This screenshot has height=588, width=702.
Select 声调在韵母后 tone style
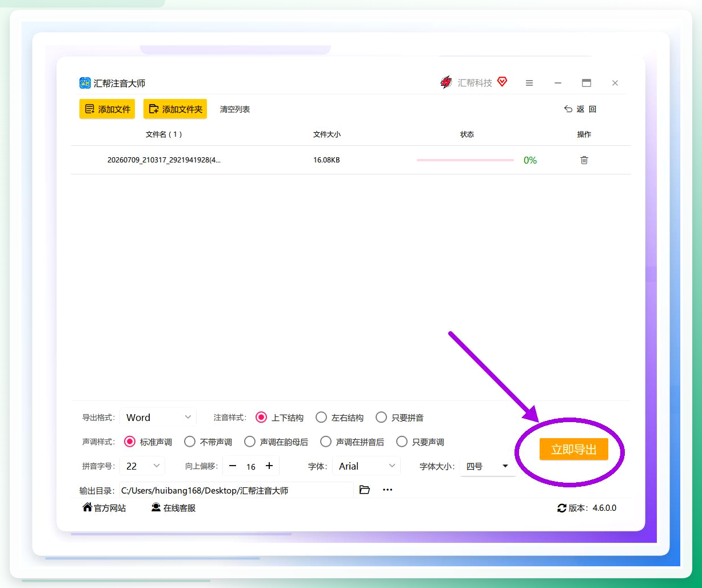point(276,442)
